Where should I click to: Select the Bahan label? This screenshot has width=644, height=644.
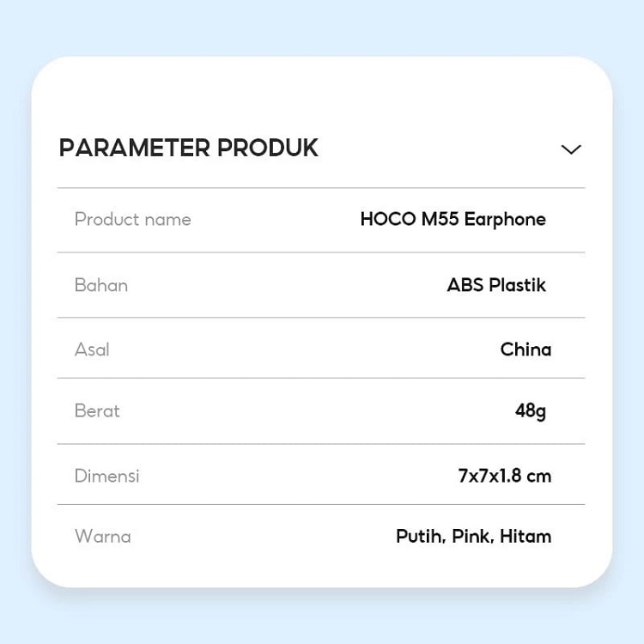tap(101, 285)
